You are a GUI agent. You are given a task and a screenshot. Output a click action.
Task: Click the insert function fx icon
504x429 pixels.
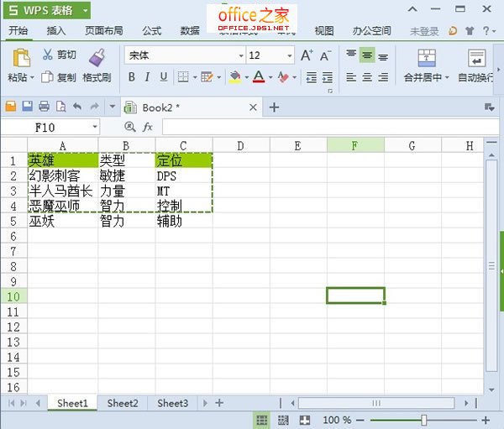(x=148, y=127)
